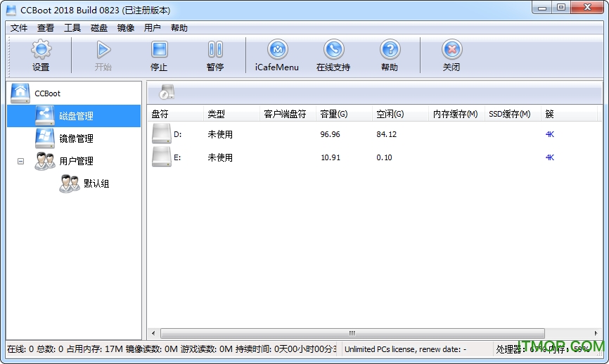Viewport: 609px width, 364px height.
Task: Click the scrollbar left arrow
Action: click(x=153, y=333)
